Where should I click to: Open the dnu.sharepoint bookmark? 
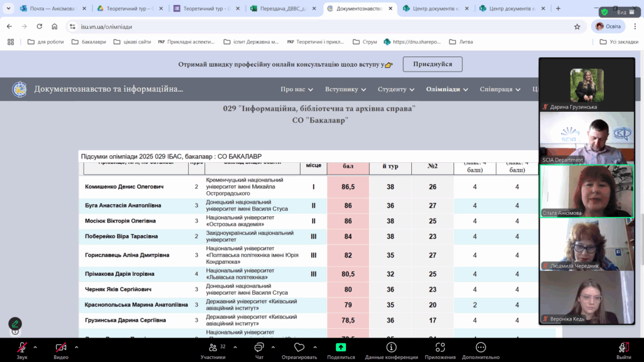point(412,42)
